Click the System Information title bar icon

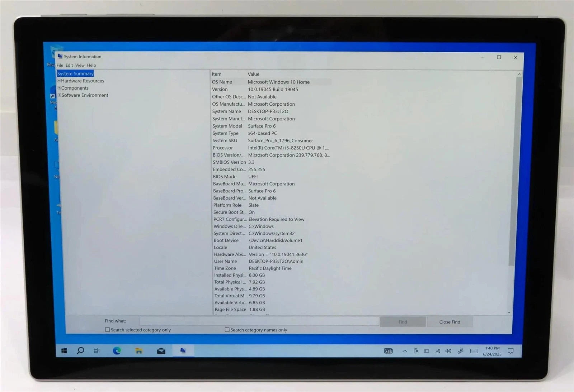(x=60, y=56)
